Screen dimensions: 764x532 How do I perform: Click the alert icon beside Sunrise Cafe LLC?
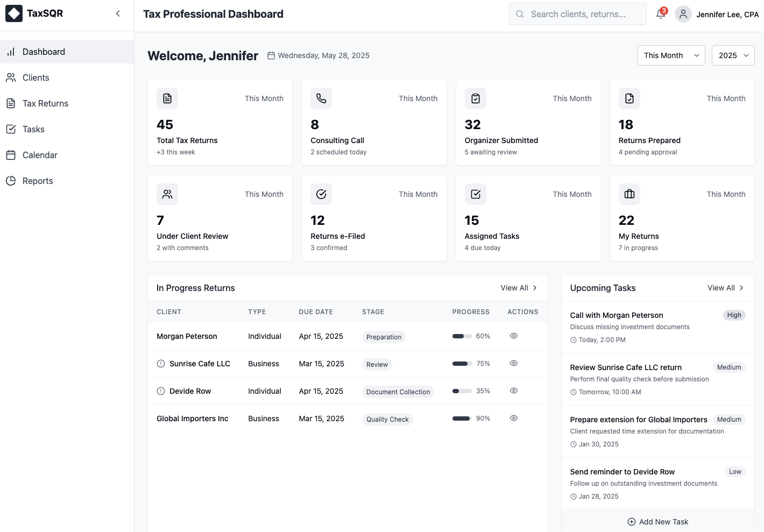click(x=161, y=364)
